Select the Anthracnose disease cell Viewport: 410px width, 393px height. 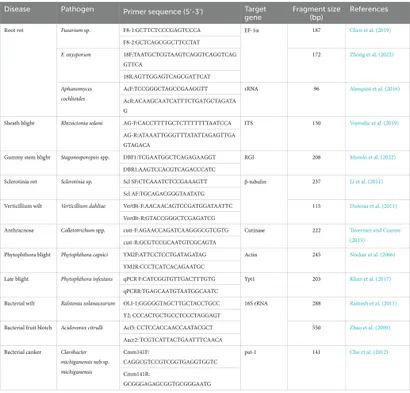click(x=19, y=230)
